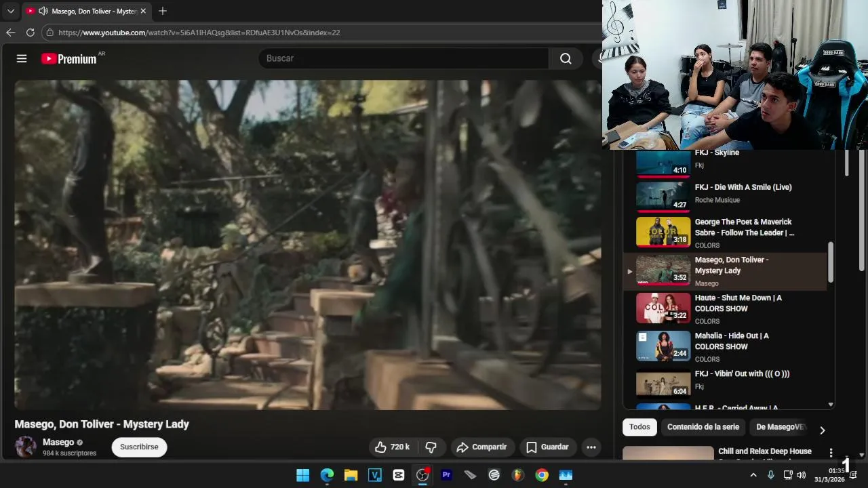Click the video player area
868x488 pixels.
pyautogui.click(x=308, y=245)
